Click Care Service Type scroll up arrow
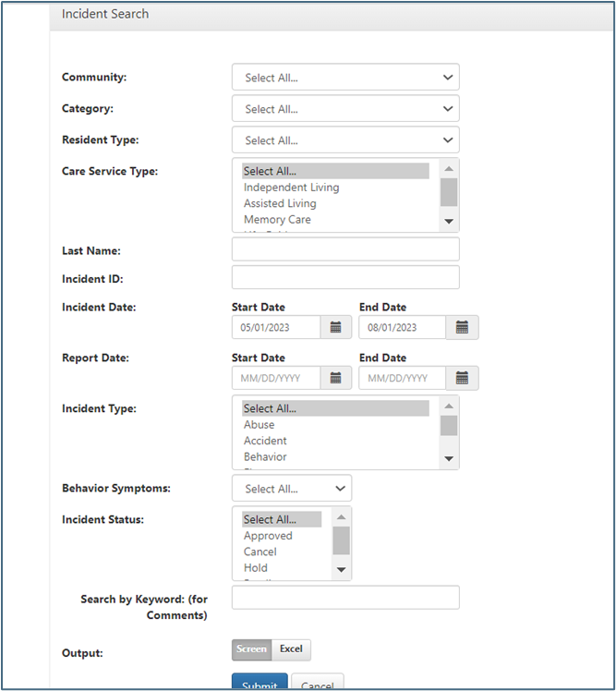This screenshot has width=616, height=691. (x=449, y=169)
